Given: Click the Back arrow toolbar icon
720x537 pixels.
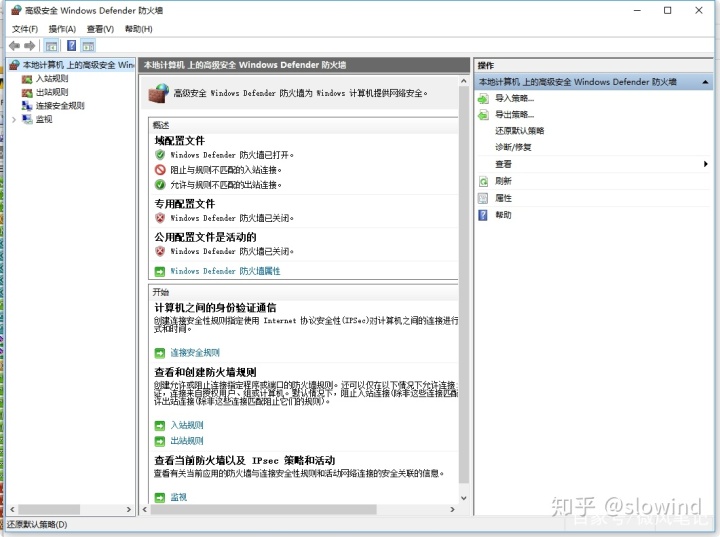Looking at the screenshot, I should 15,45.
